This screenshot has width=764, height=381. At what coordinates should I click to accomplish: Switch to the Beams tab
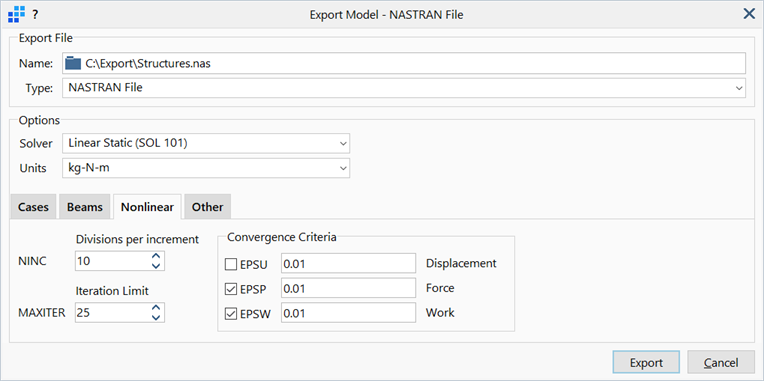click(x=85, y=207)
